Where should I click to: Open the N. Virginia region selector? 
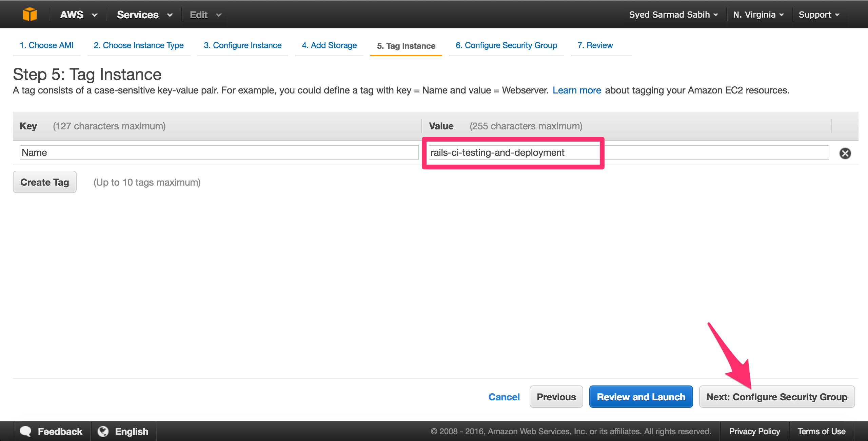coord(758,15)
